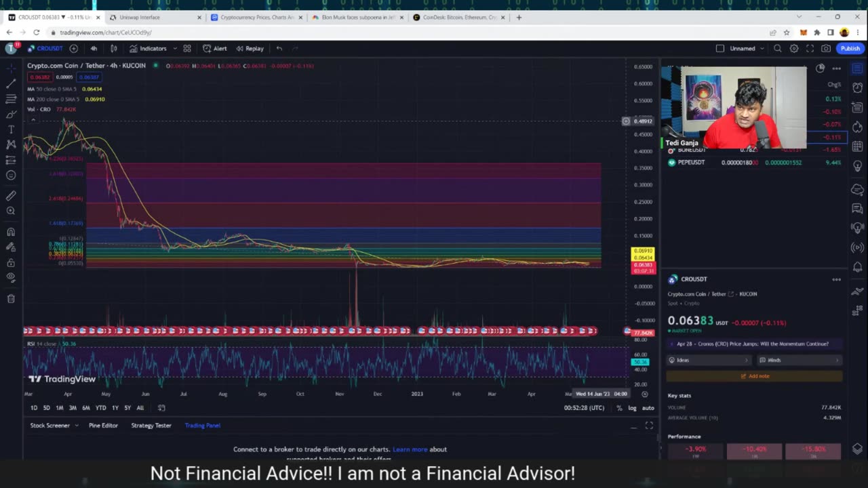Select the text annotation tool
The width and height of the screenshot is (868, 488).
(x=11, y=129)
